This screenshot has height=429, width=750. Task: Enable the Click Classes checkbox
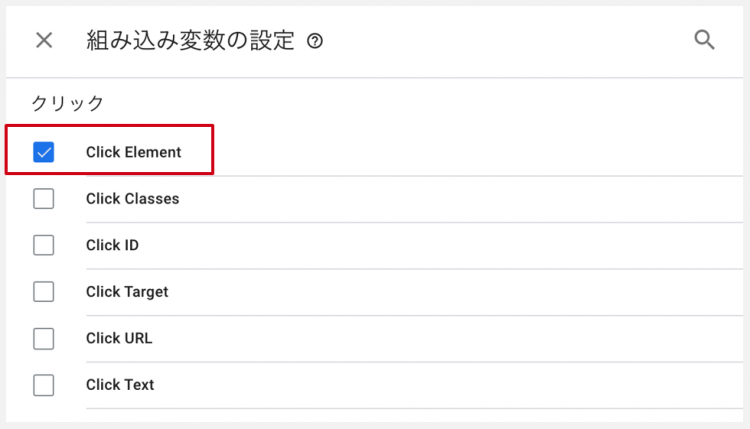point(44,198)
